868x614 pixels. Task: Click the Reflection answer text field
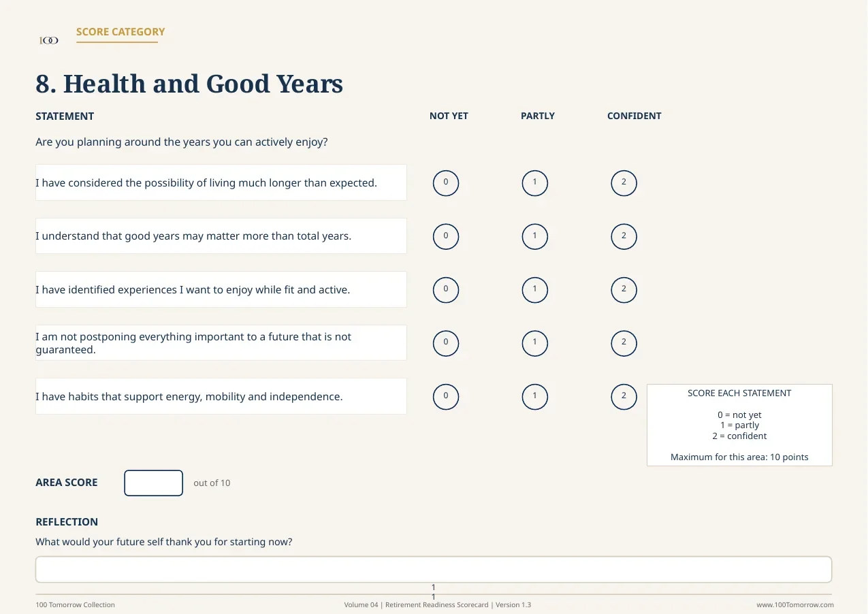434,570
